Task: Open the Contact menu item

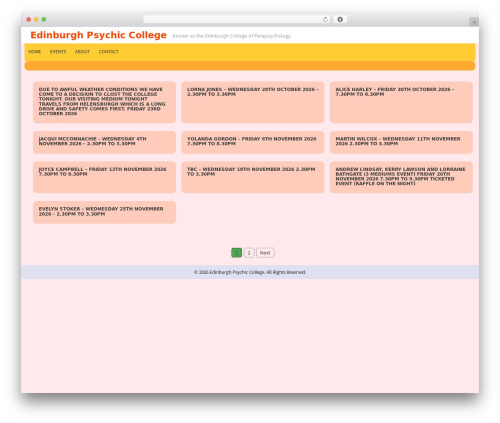Action: click(109, 52)
